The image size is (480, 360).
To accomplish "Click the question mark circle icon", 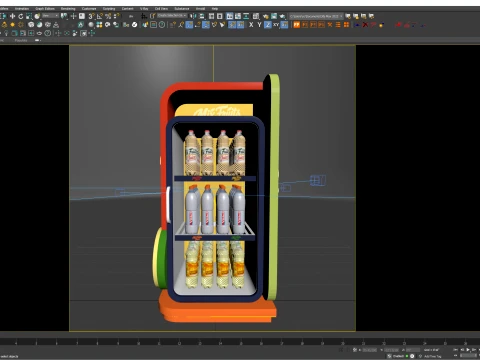I will (x=48, y=33).
